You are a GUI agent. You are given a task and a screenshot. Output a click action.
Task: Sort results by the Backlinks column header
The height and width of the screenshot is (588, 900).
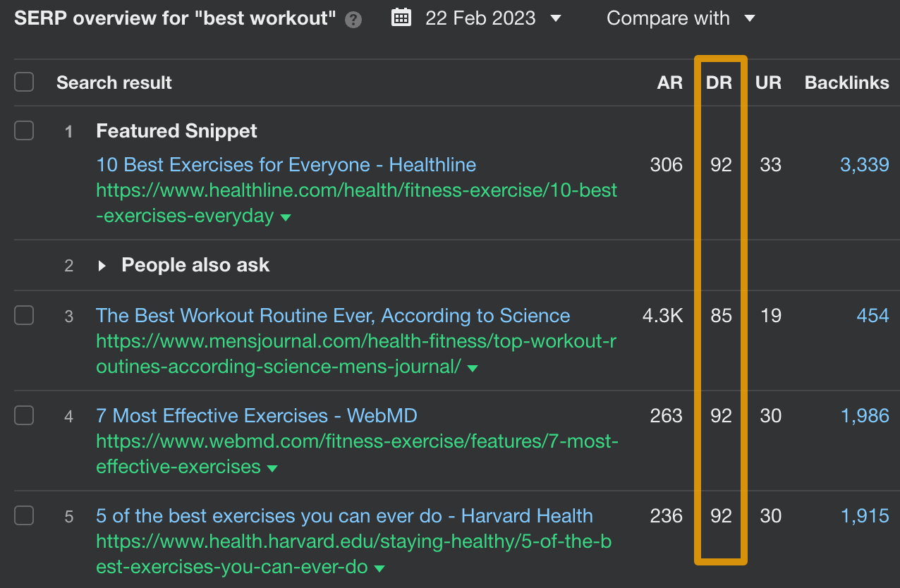[846, 82]
